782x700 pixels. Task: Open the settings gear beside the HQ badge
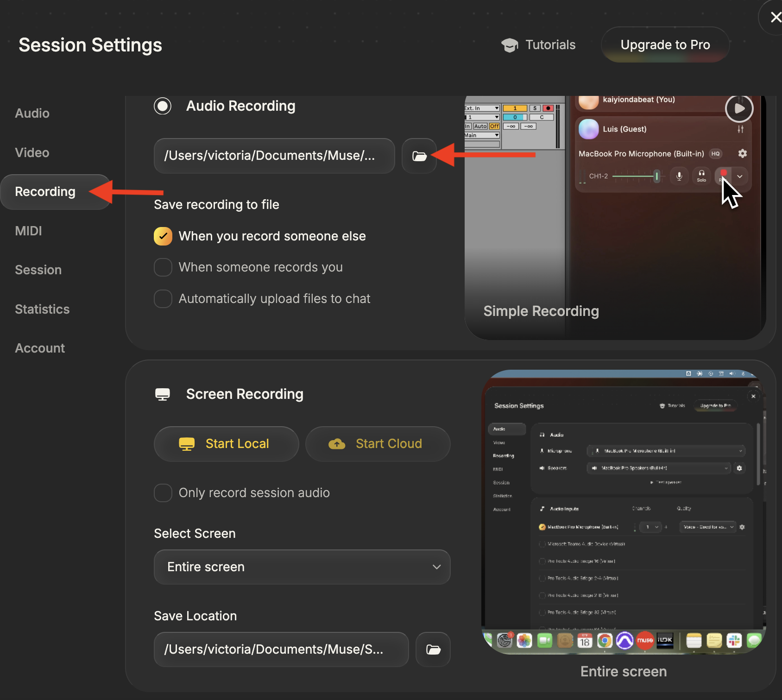pyautogui.click(x=742, y=153)
